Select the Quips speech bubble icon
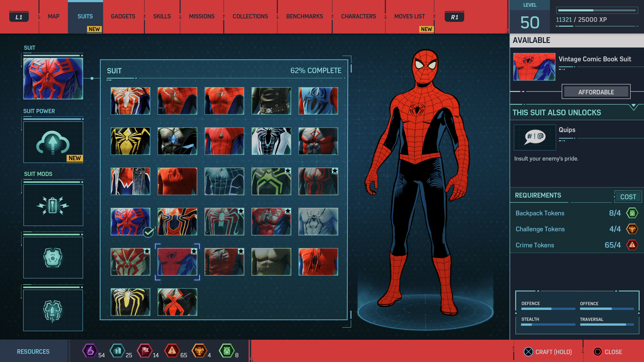 click(535, 137)
